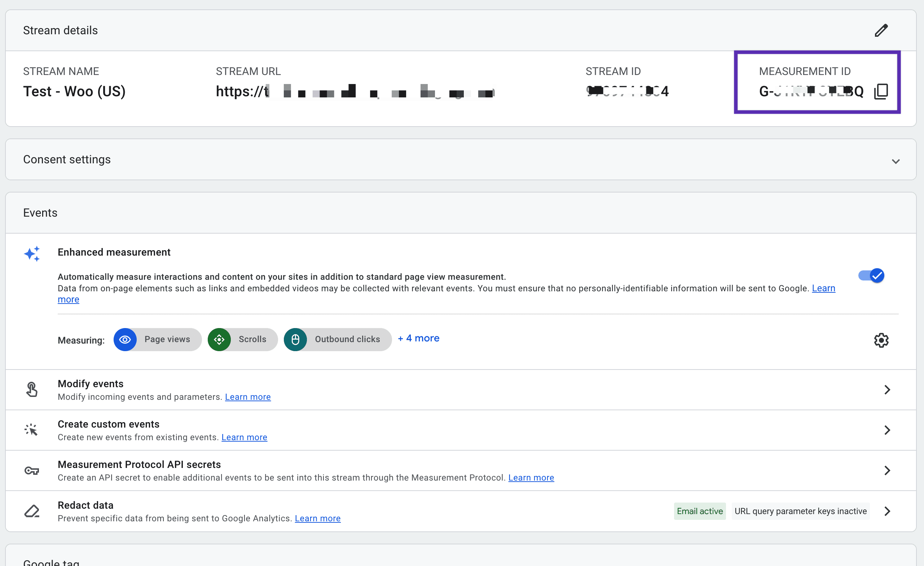Select the Page views chip label
Screen dimensions: 924x566
tap(167, 339)
